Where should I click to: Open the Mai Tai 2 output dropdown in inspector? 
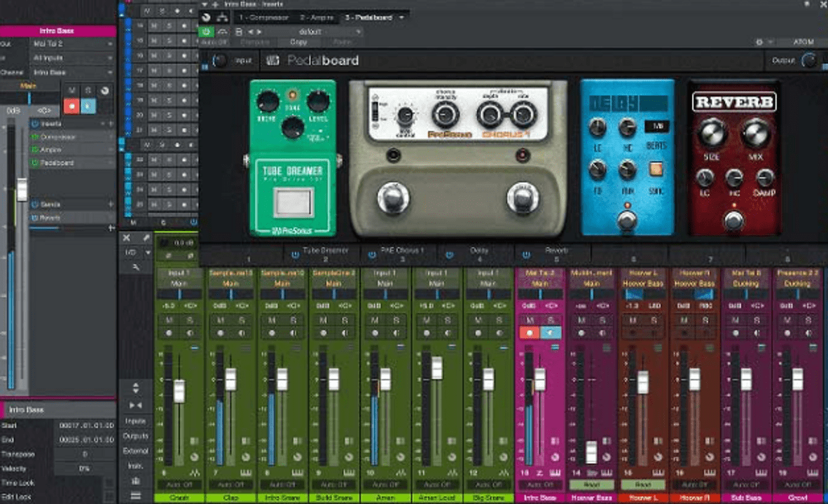72,44
